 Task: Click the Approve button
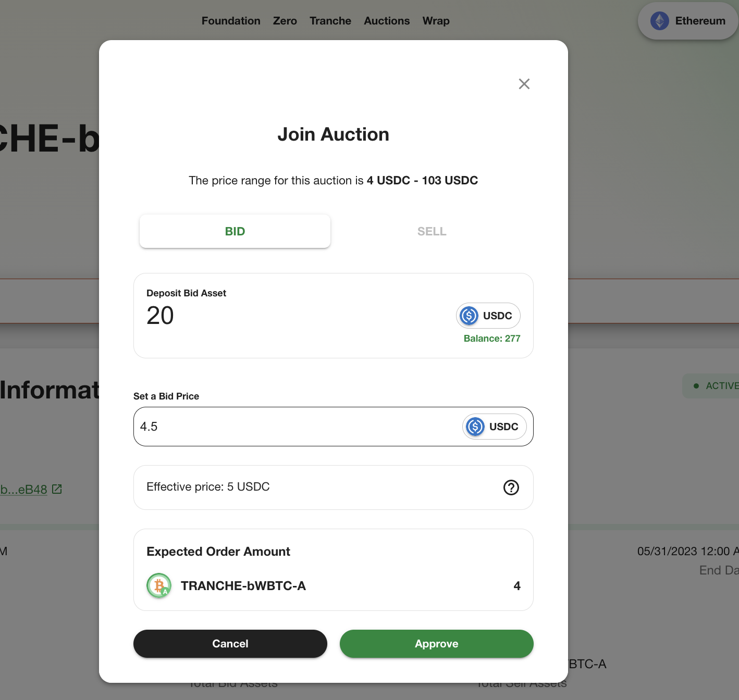pyautogui.click(x=437, y=644)
